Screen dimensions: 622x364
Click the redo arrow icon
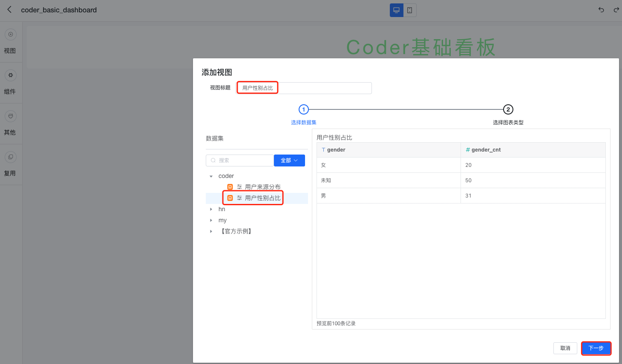pyautogui.click(x=616, y=10)
